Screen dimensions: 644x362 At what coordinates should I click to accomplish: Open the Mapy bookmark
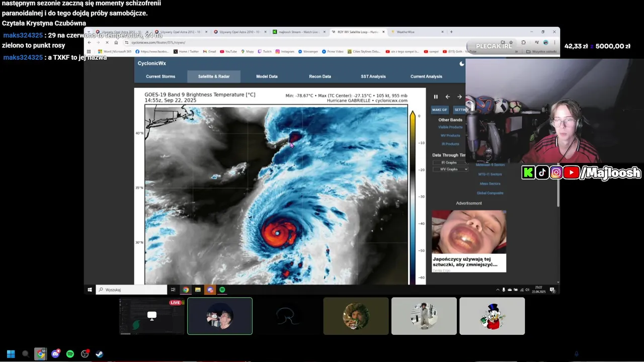coord(248,51)
